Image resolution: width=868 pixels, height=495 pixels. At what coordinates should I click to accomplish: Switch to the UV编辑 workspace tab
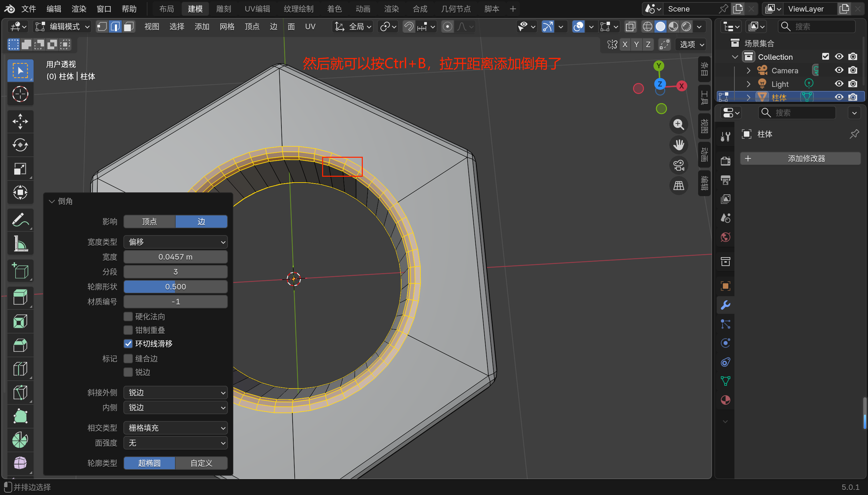[257, 9]
